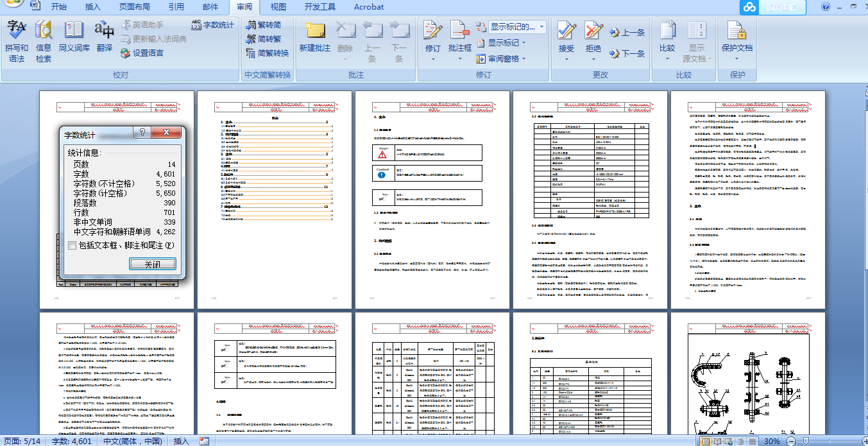Viewport: 868px width, 446px height.
Task: Create a new comment with 新建批注
Action: (315, 41)
